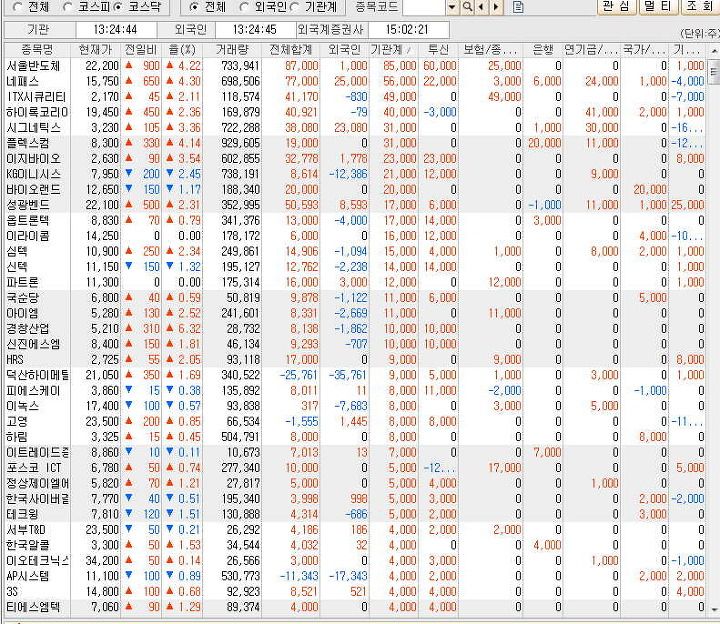The image size is (720, 624).
Task: Click the stock search magnifier icon
Action: (467, 7)
